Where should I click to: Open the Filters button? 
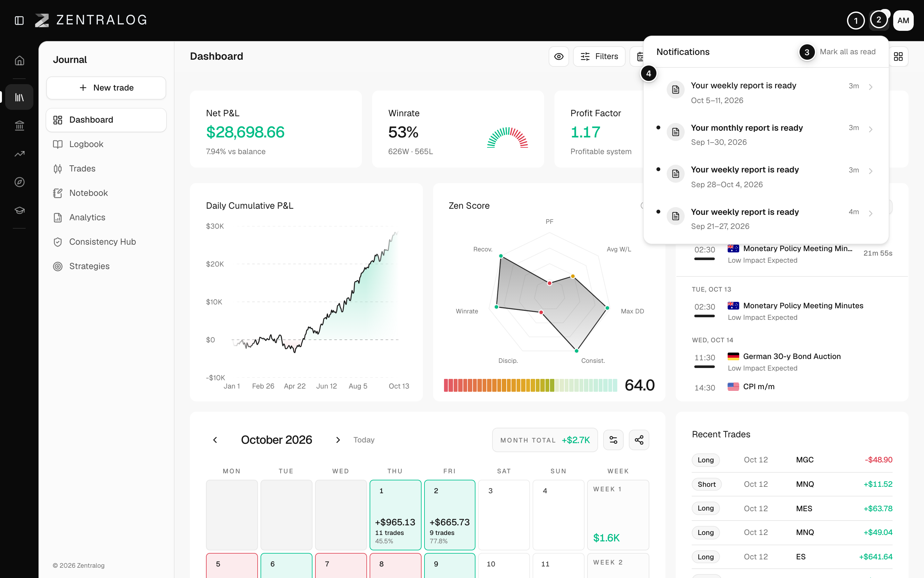[599, 57]
